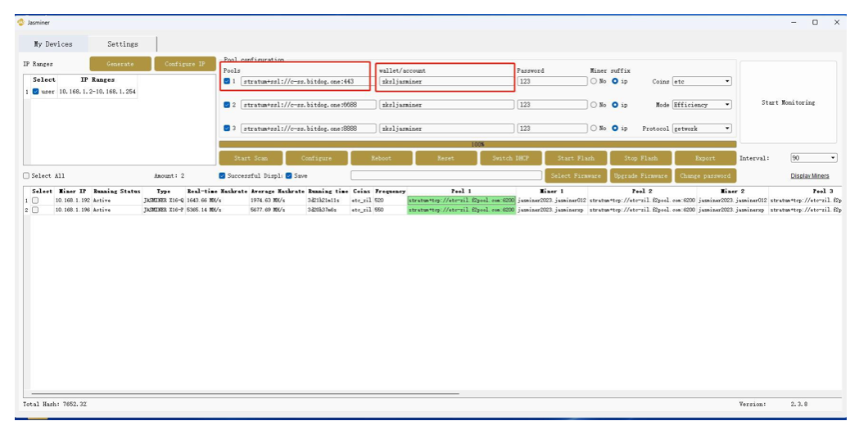Toggle the Pool 1 checkbox
The image size is (868, 439).
[226, 81]
